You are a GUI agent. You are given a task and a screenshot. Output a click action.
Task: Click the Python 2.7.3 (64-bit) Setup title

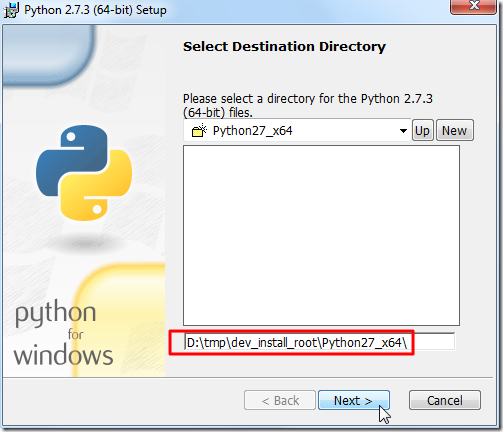[x=95, y=10]
